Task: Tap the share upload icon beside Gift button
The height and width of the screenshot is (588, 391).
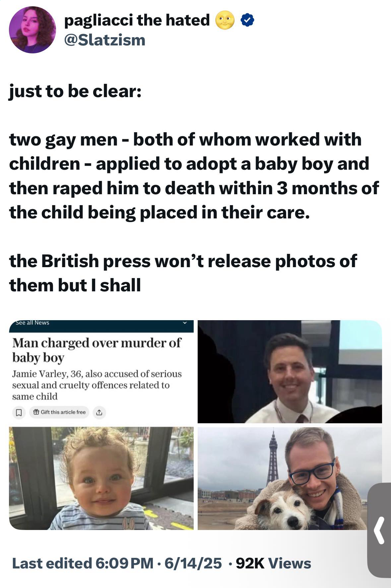Action: tap(99, 413)
